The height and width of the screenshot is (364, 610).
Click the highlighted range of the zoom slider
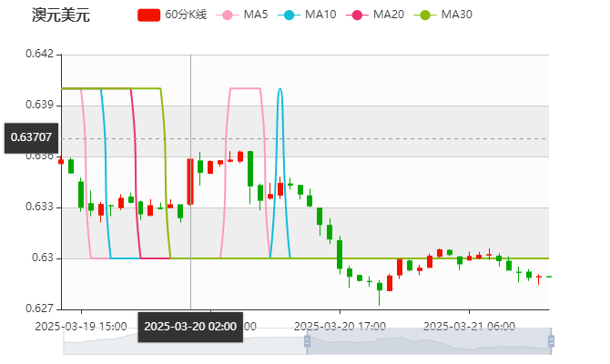point(430,341)
